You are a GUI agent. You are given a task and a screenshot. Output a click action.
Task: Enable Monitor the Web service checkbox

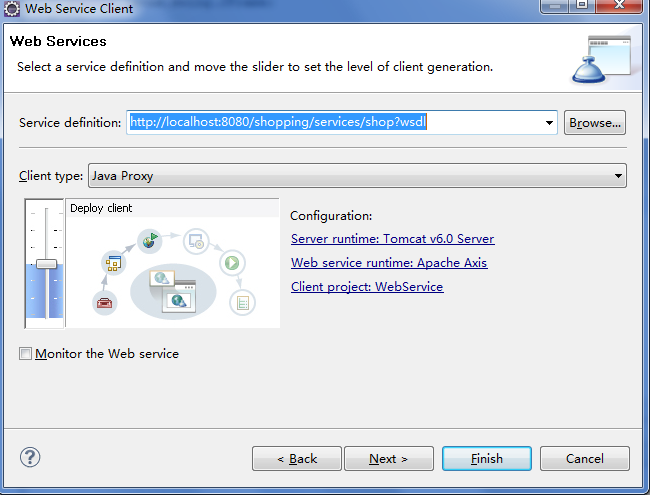pyautogui.click(x=25, y=354)
